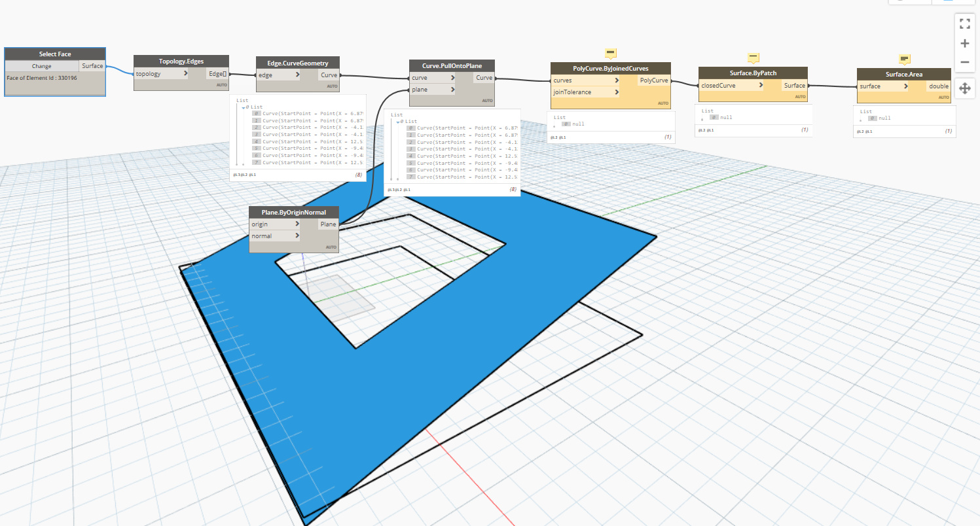
Task: Open the chevron on the normal port
Action: 297,236
